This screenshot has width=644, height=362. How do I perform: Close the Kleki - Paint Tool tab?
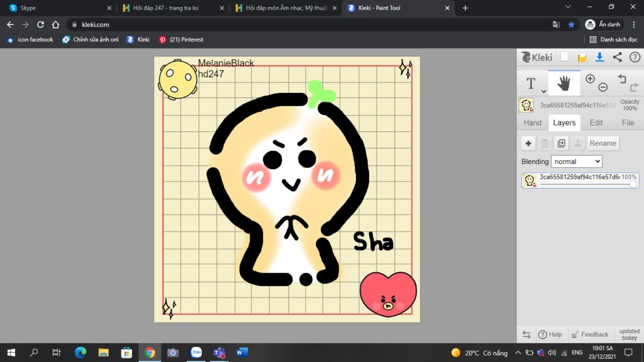447,8
